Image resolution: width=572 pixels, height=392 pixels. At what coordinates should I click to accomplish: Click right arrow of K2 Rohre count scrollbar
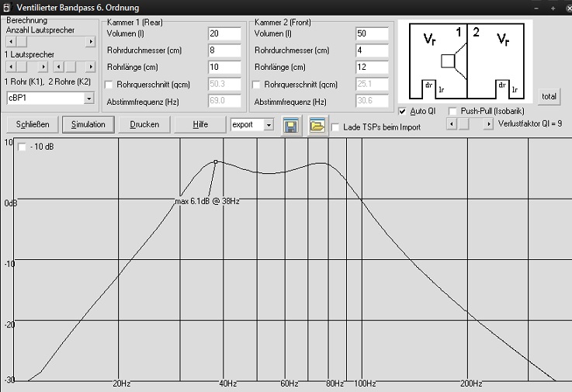click(x=91, y=67)
